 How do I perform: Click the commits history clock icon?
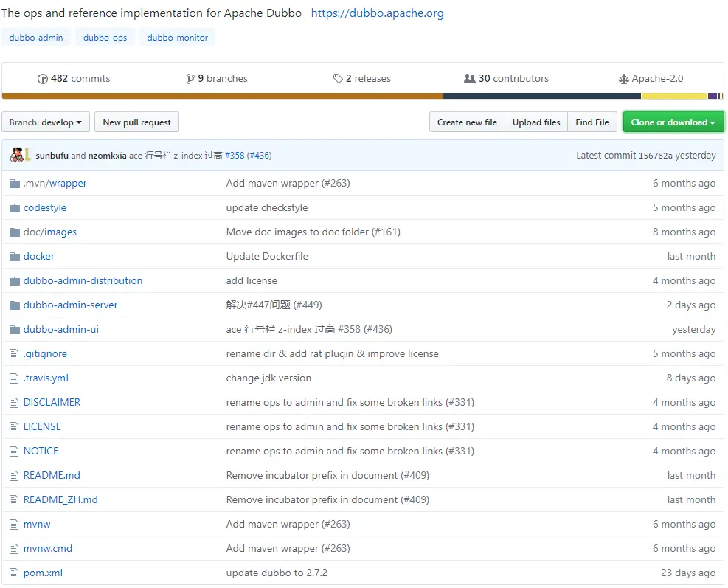(42, 79)
